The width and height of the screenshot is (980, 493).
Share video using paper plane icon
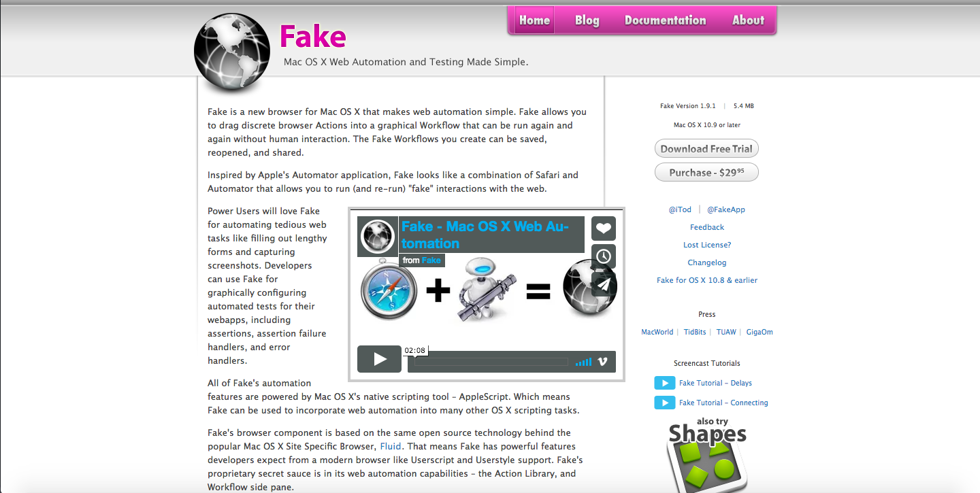point(604,284)
